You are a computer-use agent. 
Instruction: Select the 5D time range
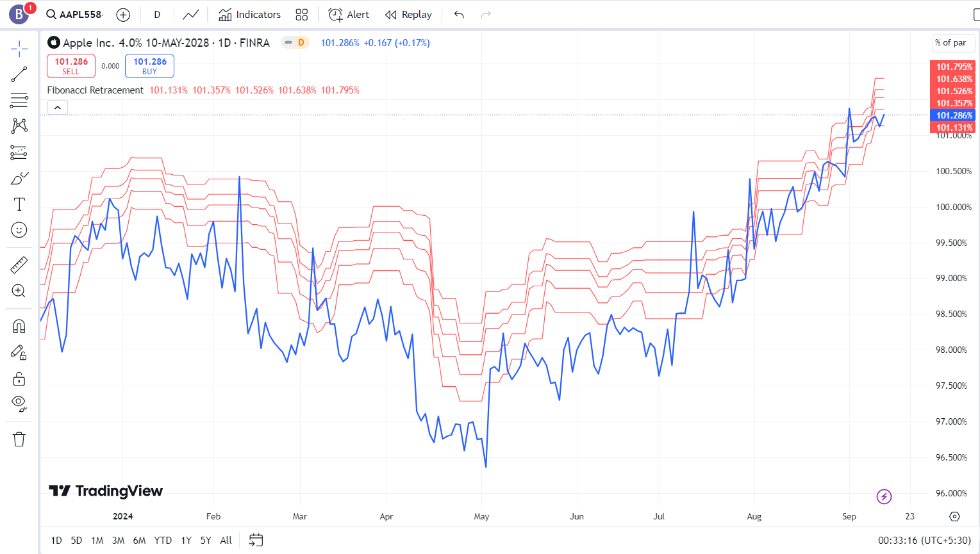pos(76,541)
